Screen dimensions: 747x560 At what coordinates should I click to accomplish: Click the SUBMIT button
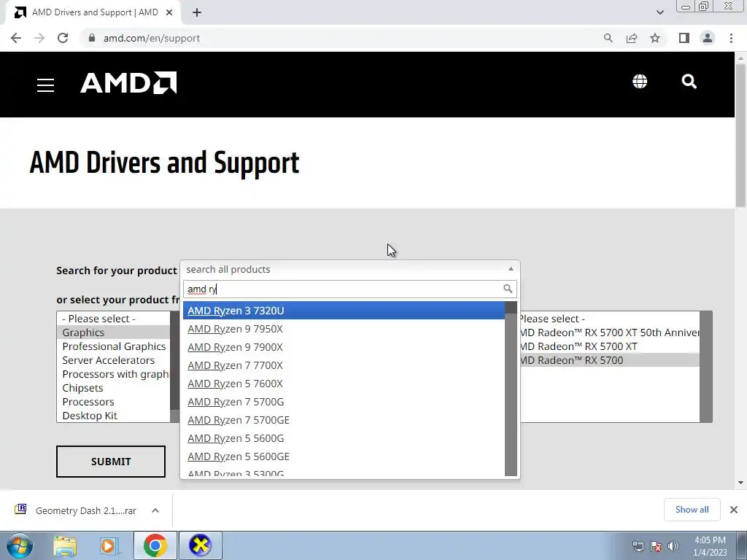coord(111,462)
